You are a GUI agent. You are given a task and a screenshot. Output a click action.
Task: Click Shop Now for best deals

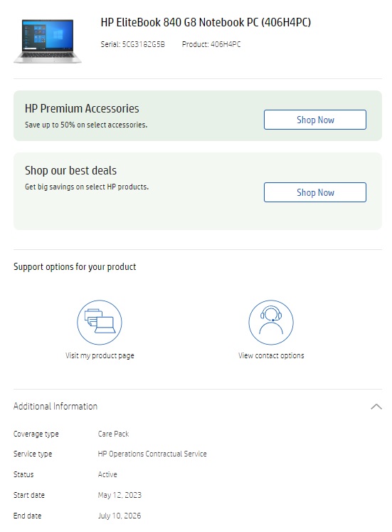315,192
